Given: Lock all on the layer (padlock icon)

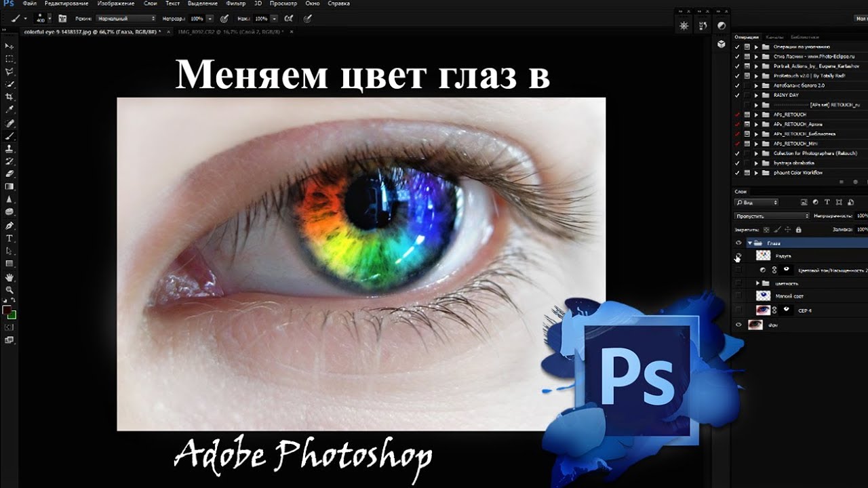Looking at the screenshot, I should pos(798,230).
